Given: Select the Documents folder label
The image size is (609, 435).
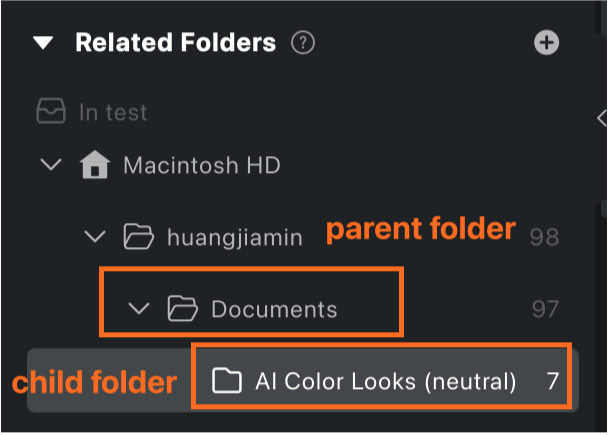Looking at the screenshot, I should 275,310.
